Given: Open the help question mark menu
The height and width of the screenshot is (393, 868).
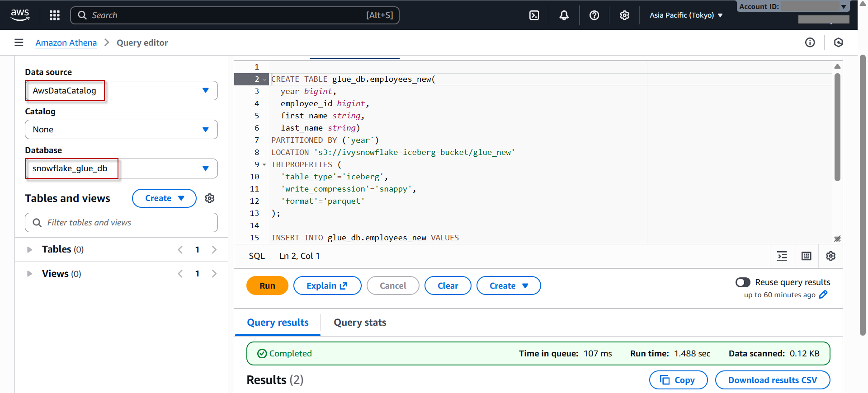Looking at the screenshot, I should pos(594,15).
